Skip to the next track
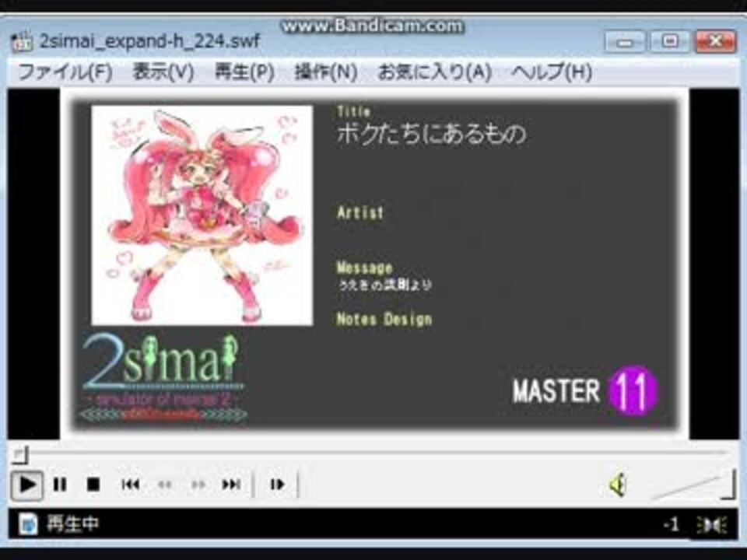This screenshot has height=560, width=747. pyautogui.click(x=232, y=485)
